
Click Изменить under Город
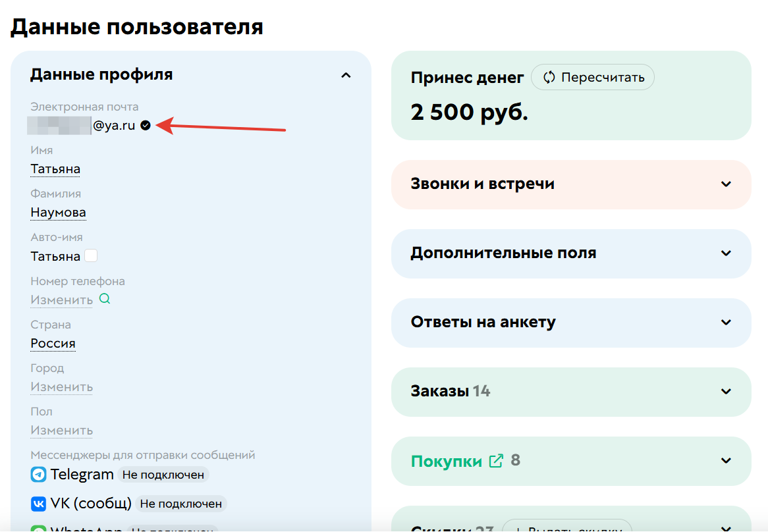61,386
